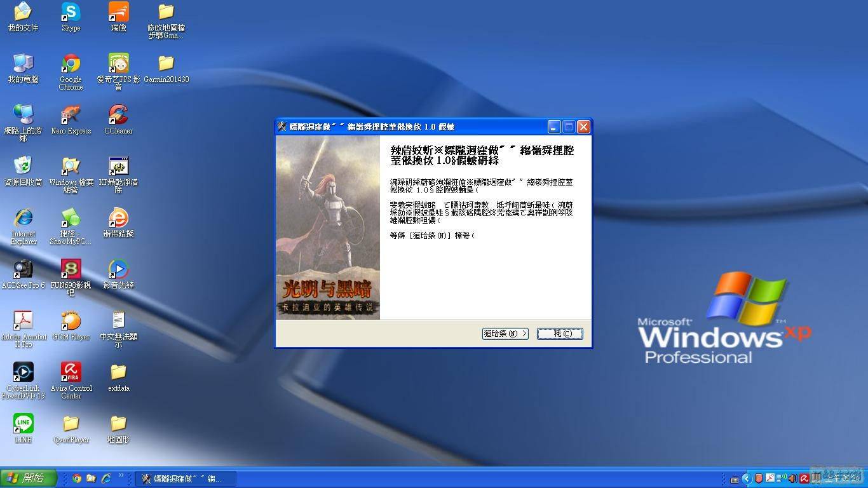
Task: Open the XP cleanup uninstaller icon
Action: coord(118,175)
